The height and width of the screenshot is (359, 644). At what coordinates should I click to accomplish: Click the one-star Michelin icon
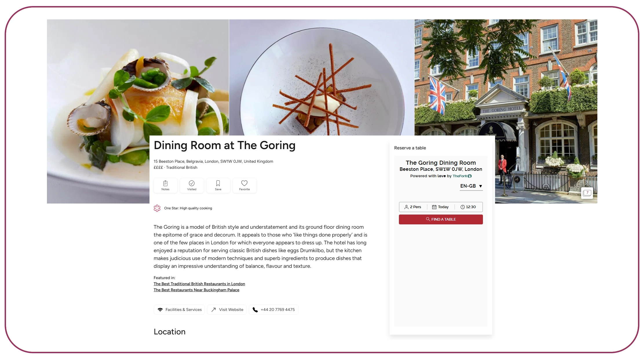click(x=157, y=208)
